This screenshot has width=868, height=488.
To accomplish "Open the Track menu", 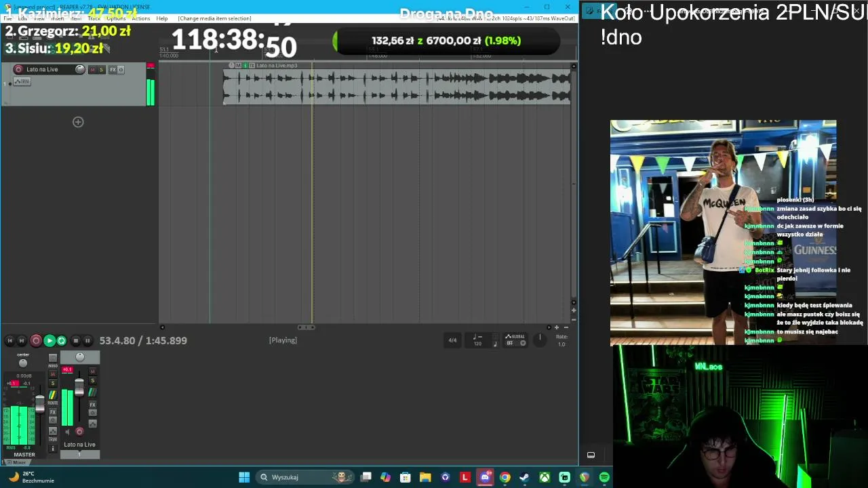I will pyautogui.click(x=94, y=18).
